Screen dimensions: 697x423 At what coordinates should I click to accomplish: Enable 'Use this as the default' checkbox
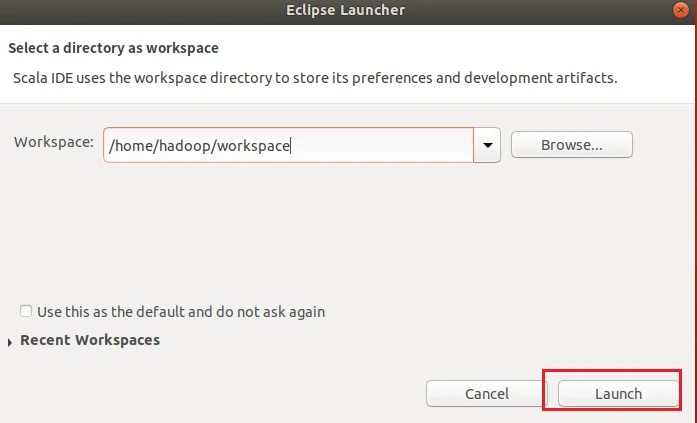[26, 312]
